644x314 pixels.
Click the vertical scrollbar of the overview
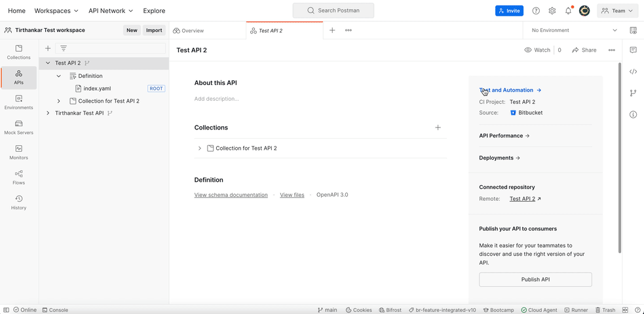(620, 158)
